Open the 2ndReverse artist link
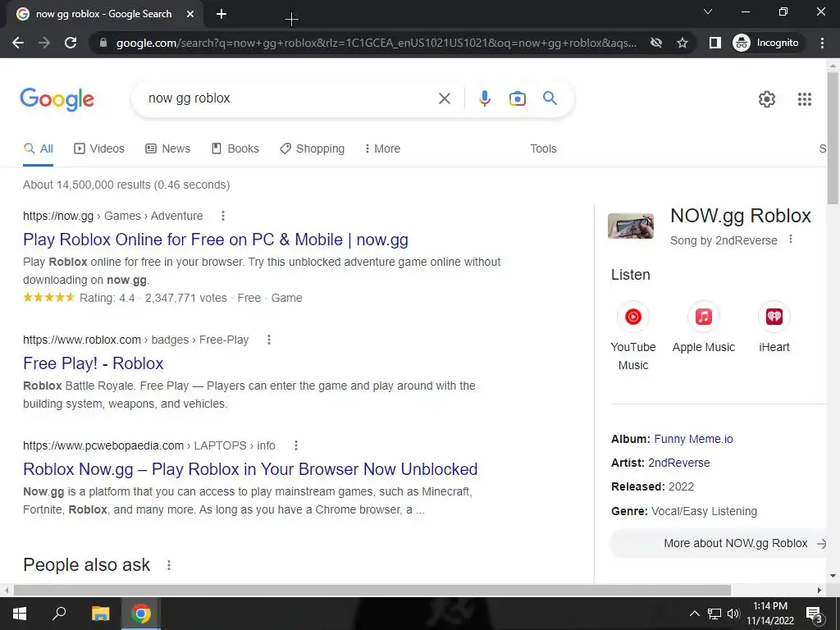840x630 pixels. [678, 463]
